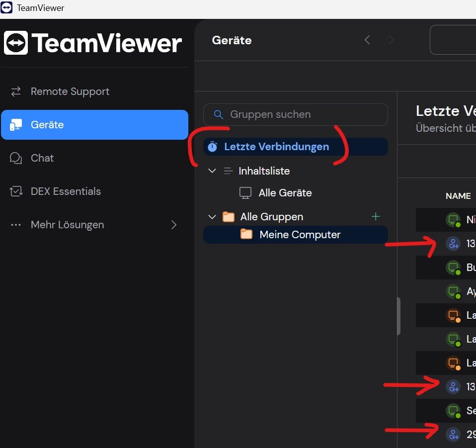
Task: Click the Meine Computer folder icon
Action: tap(246, 234)
